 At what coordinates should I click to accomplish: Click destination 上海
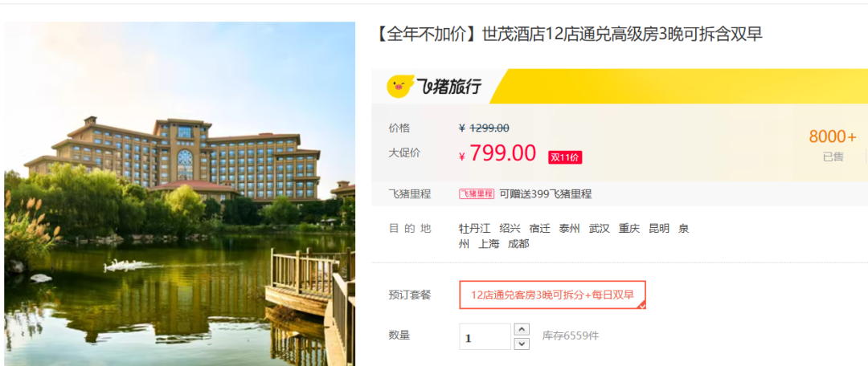click(489, 244)
